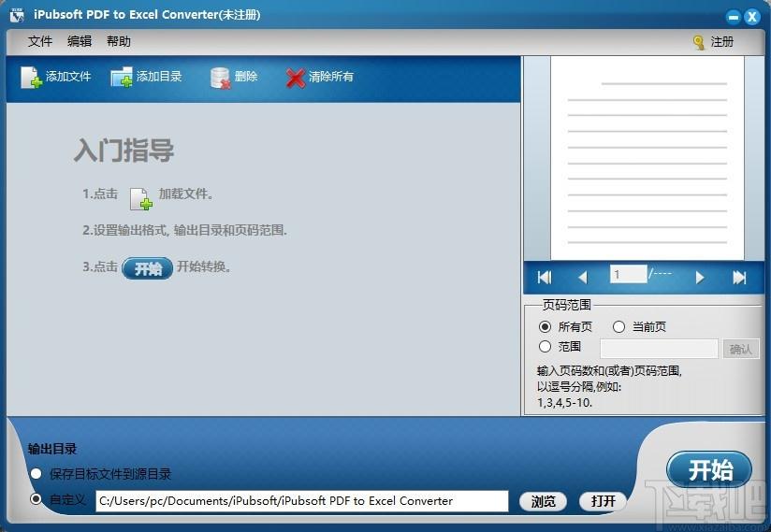Viewport: 771px width, 532px height.
Task: Close the converter window
Action: [752, 17]
